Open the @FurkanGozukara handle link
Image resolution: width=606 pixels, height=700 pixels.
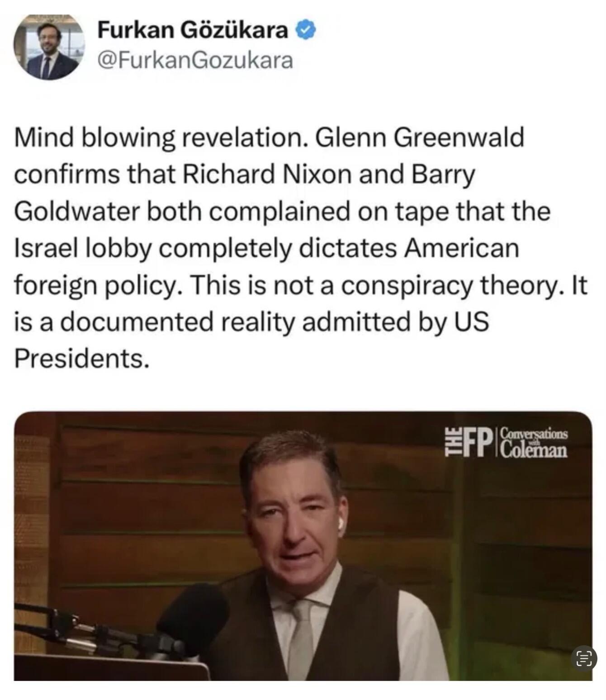click(x=195, y=60)
